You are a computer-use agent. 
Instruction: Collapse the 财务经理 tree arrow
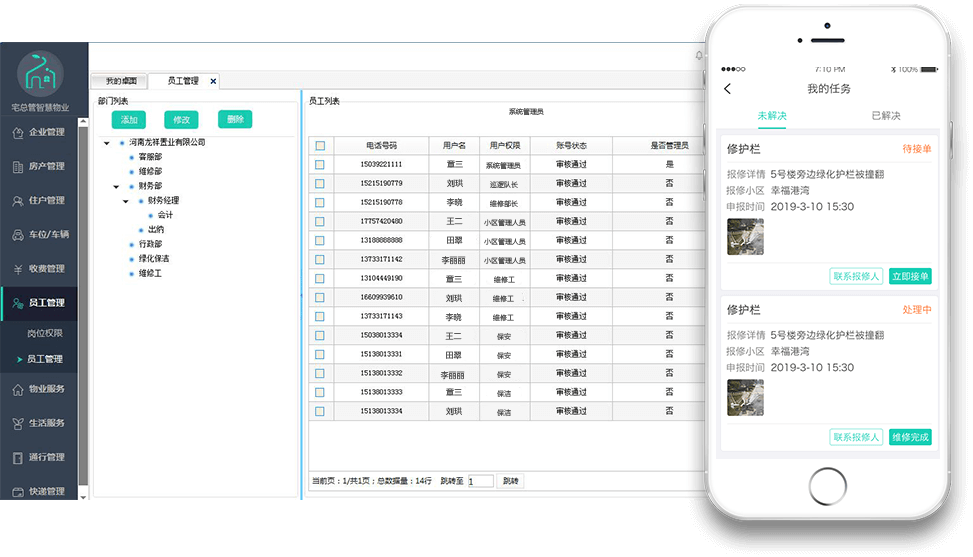[126, 201]
